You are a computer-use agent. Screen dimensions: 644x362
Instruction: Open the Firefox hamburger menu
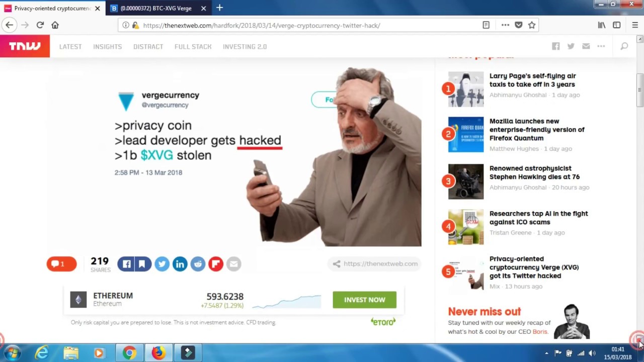[x=635, y=25]
